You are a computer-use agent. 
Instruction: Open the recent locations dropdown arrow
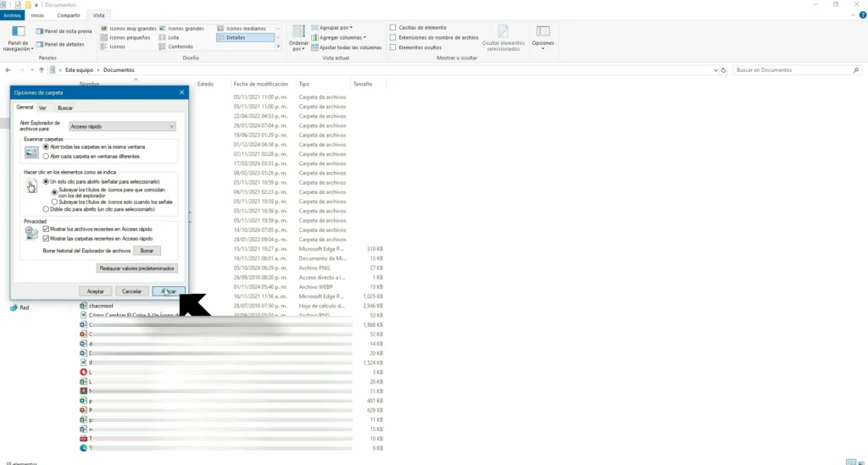(x=31, y=70)
